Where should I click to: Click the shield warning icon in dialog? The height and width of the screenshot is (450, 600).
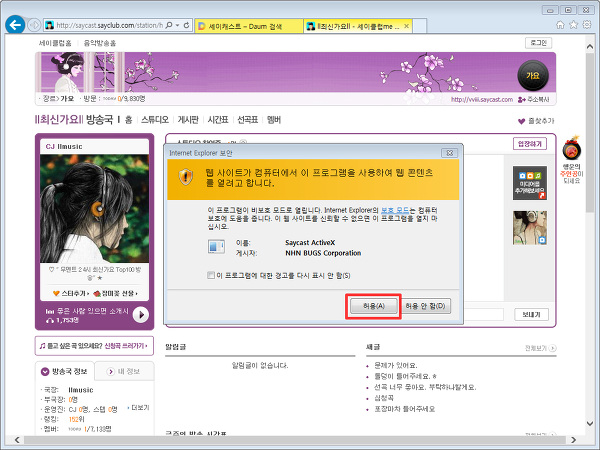[186, 177]
